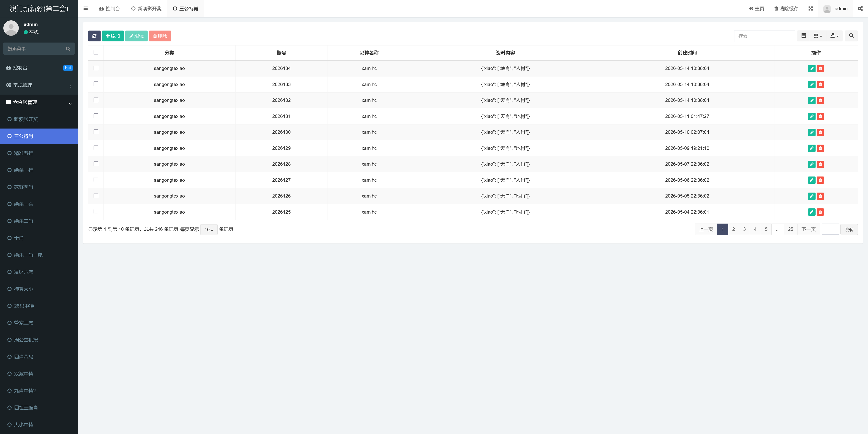Click the refresh table button
Viewport: 868px width, 434px height.
(94, 36)
